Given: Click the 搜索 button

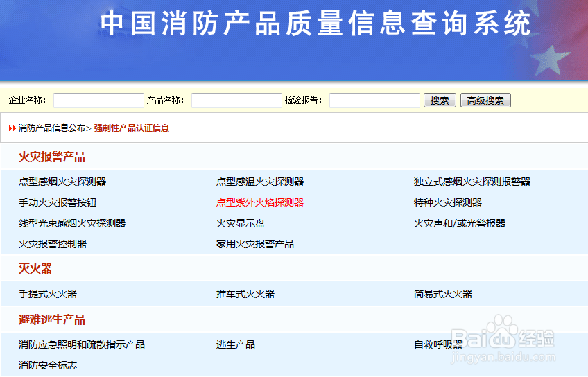Looking at the screenshot, I should pyautogui.click(x=440, y=100).
